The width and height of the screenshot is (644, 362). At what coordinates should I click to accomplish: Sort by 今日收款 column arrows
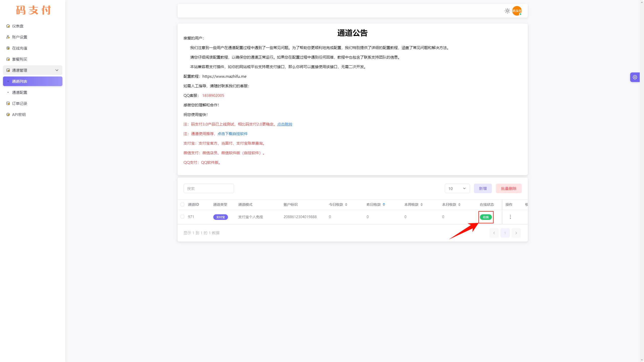pos(346,205)
